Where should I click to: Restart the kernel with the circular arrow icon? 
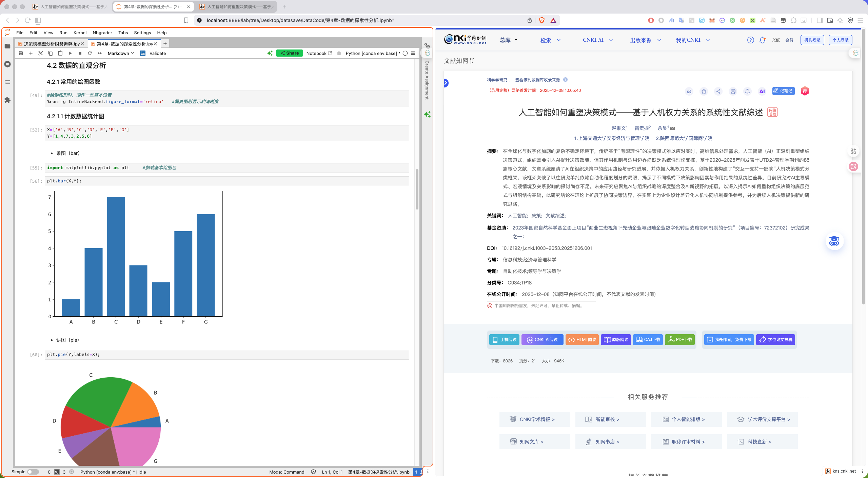[x=90, y=53]
